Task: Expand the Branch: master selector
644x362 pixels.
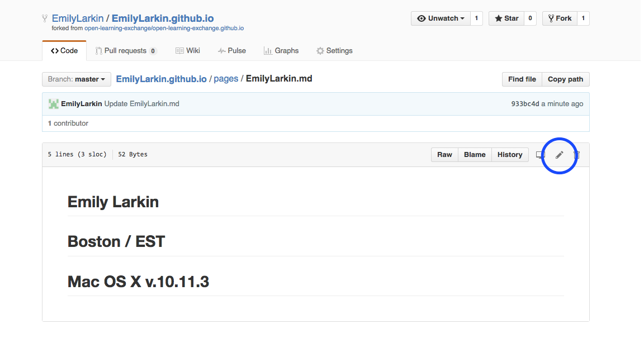Action: 77,79
